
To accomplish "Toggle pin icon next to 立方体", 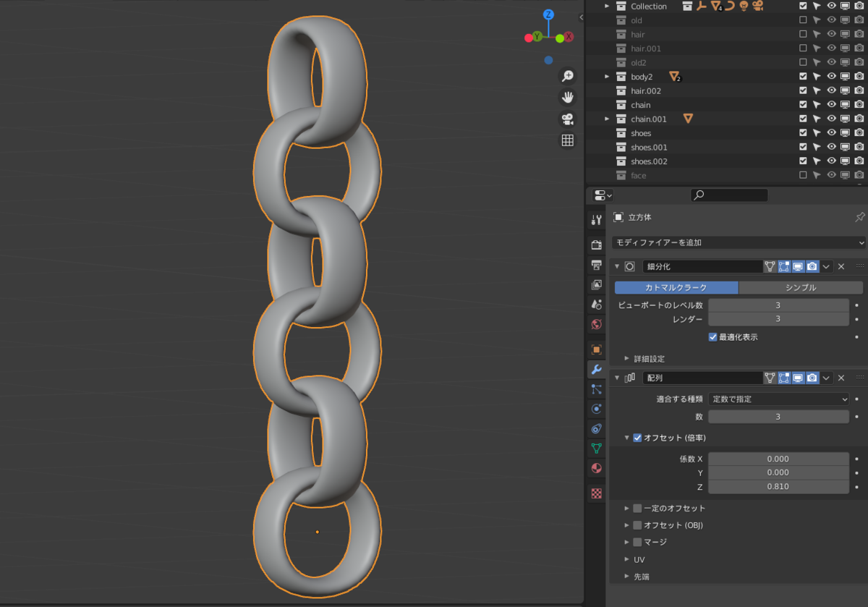I will click(x=859, y=217).
